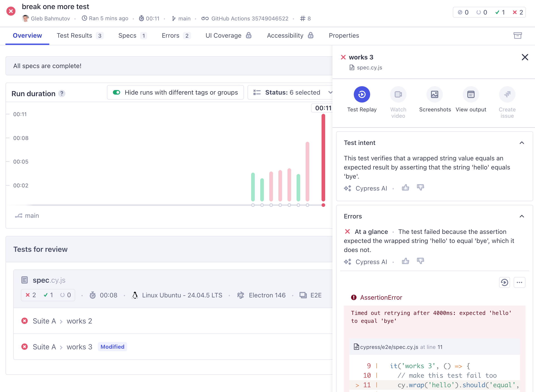Toggle Hide runs with different tags or groups

(116, 92)
